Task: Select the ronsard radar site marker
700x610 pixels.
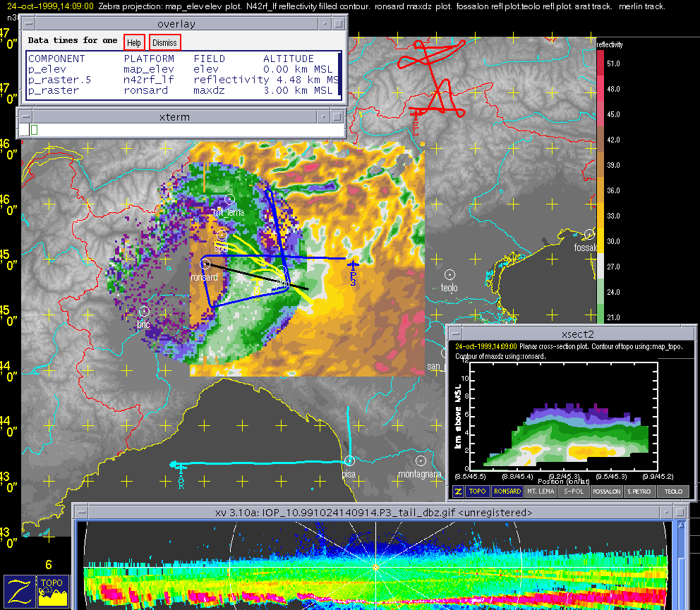Action: coord(205,264)
